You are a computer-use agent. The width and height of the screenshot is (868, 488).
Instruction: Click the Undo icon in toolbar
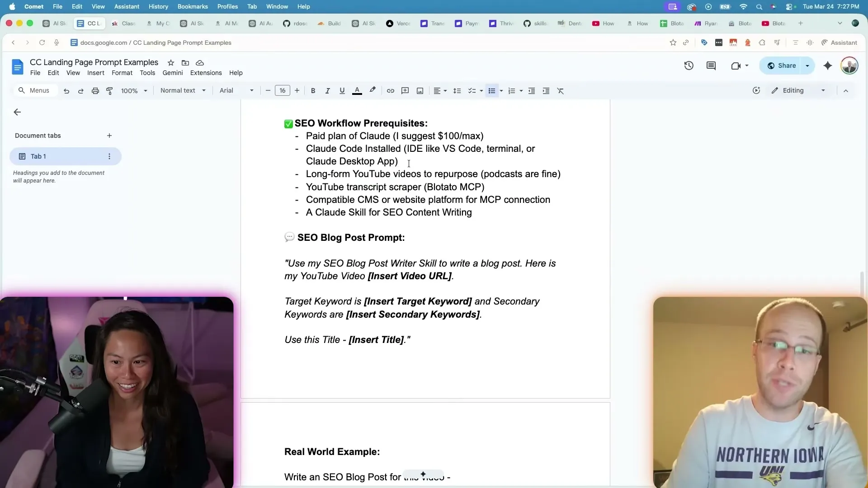(x=66, y=91)
